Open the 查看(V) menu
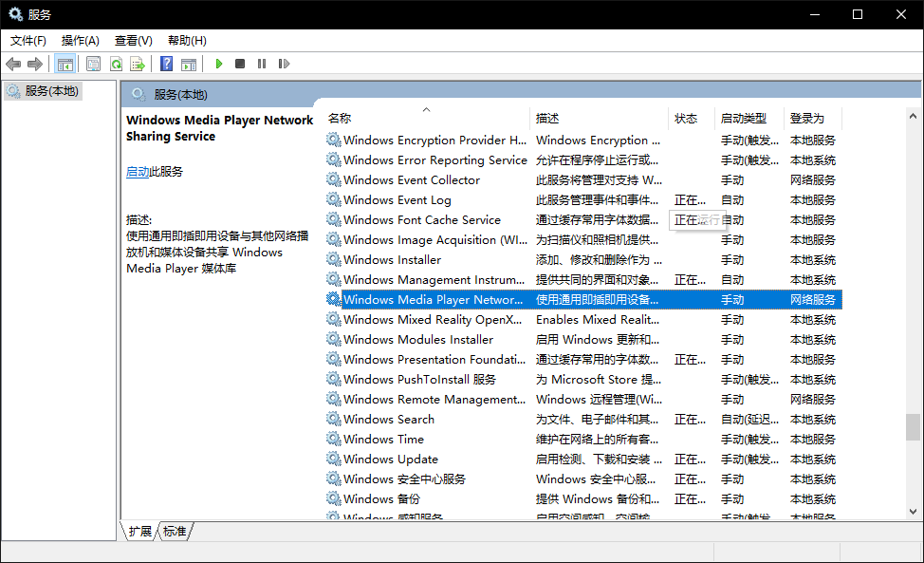Viewport: 924px width, 563px height. pyautogui.click(x=133, y=41)
